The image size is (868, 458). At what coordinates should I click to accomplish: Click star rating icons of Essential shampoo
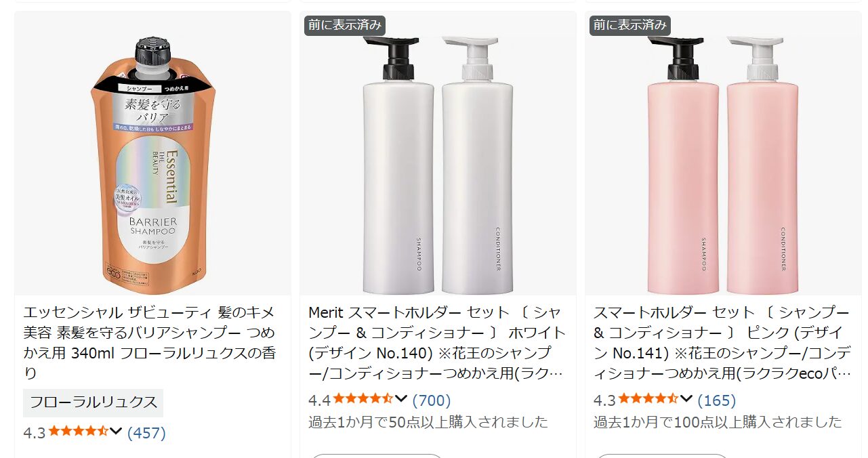click(78, 432)
